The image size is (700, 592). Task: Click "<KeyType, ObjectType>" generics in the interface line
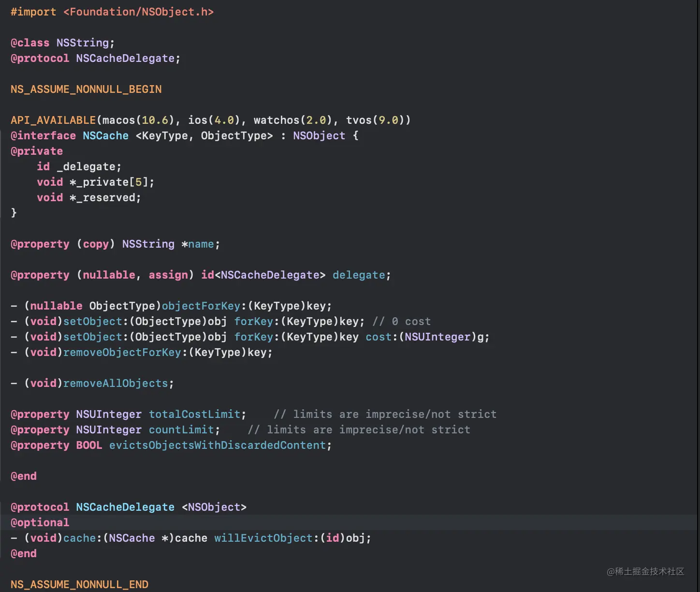point(204,135)
